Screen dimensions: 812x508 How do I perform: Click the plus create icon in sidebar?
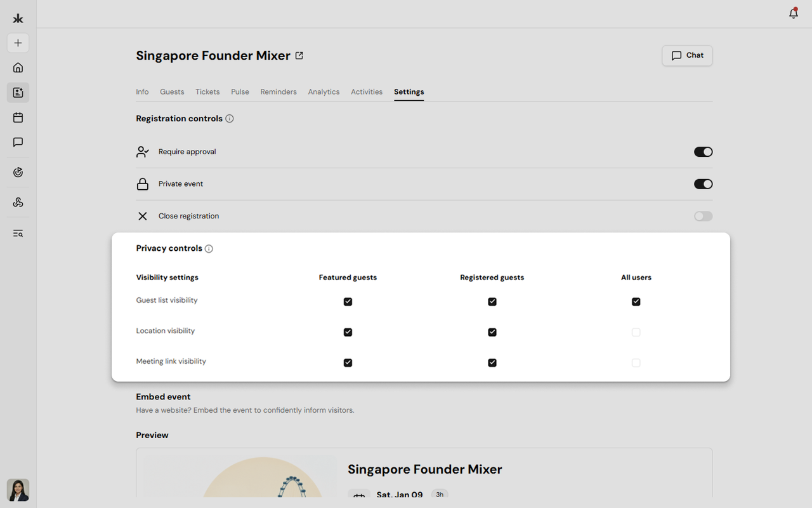(x=18, y=43)
